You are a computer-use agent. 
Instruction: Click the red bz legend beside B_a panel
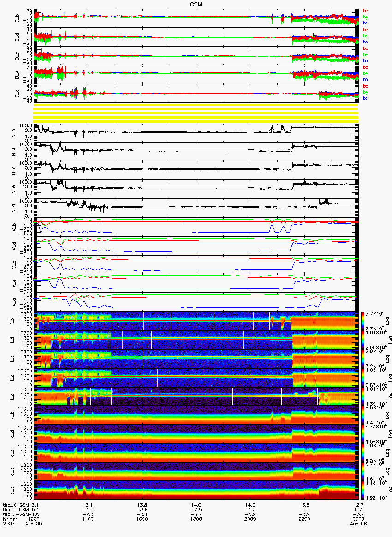[x=366, y=86]
